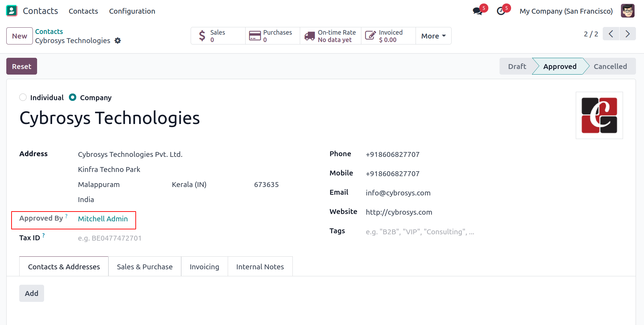Switch to the Invoicing tab
This screenshot has width=644, height=325.
pos(205,267)
